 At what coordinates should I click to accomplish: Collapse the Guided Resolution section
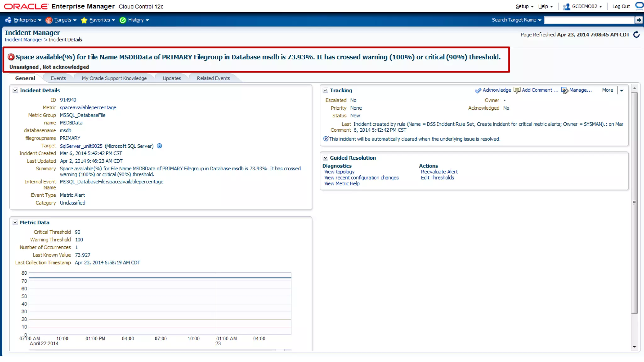[x=325, y=158]
